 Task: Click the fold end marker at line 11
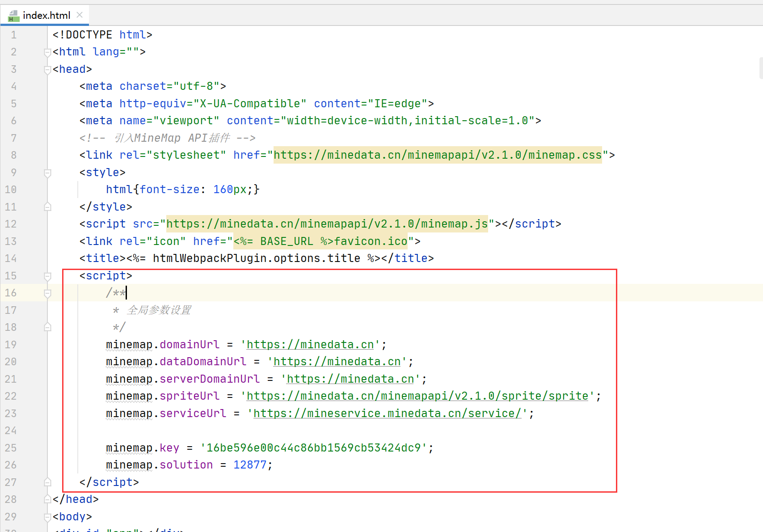click(x=47, y=207)
